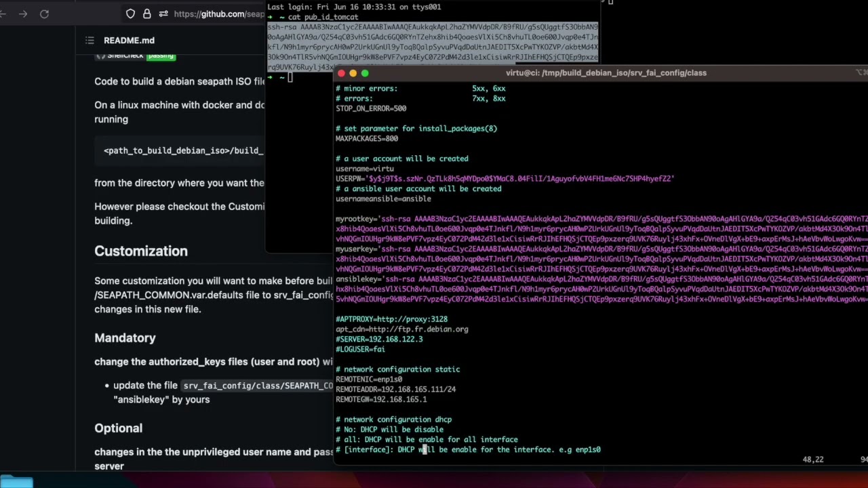The width and height of the screenshot is (868, 488).
Task: Click the '# minor errors: 5xx, 6xx' line
Action: (420, 88)
